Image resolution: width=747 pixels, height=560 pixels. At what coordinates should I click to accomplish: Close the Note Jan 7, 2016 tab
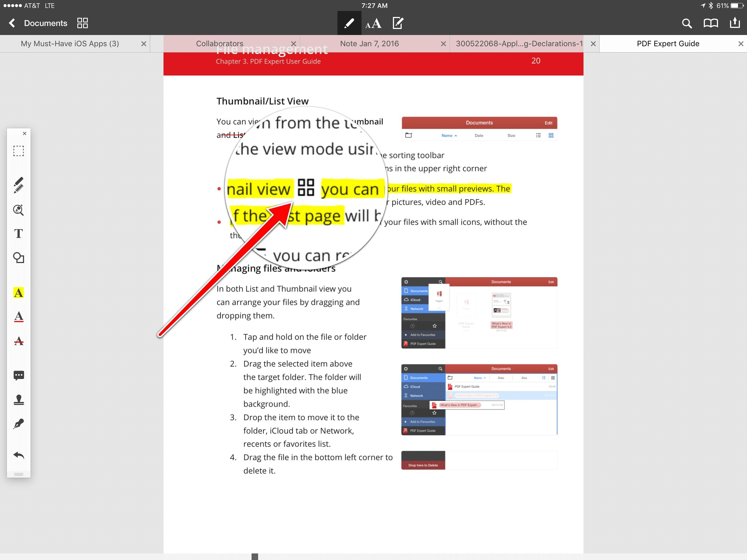[x=443, y=44]
